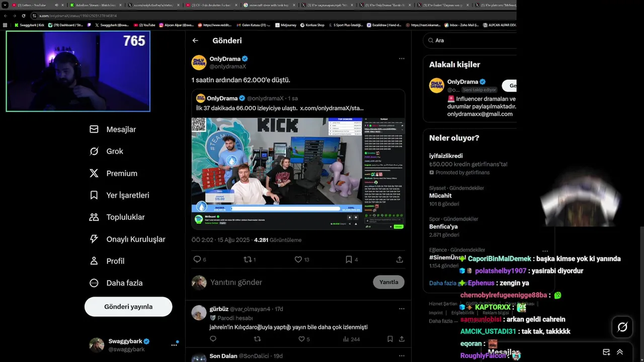Image resolution: width=644 pixels, height=362 pixels.
Task: Open OnlyDrama profile in Alakalı kişiler
Action: coord(462,81)
